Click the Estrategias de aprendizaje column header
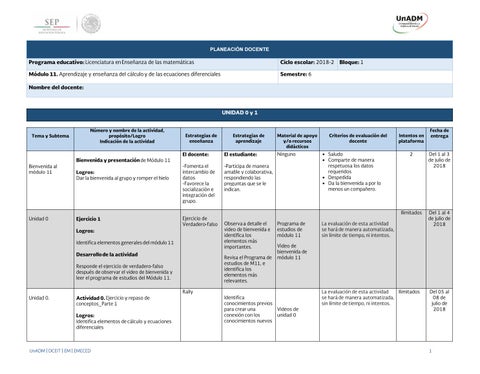The width and height of the screenshot is (480, 374). (x=248, y=138)
